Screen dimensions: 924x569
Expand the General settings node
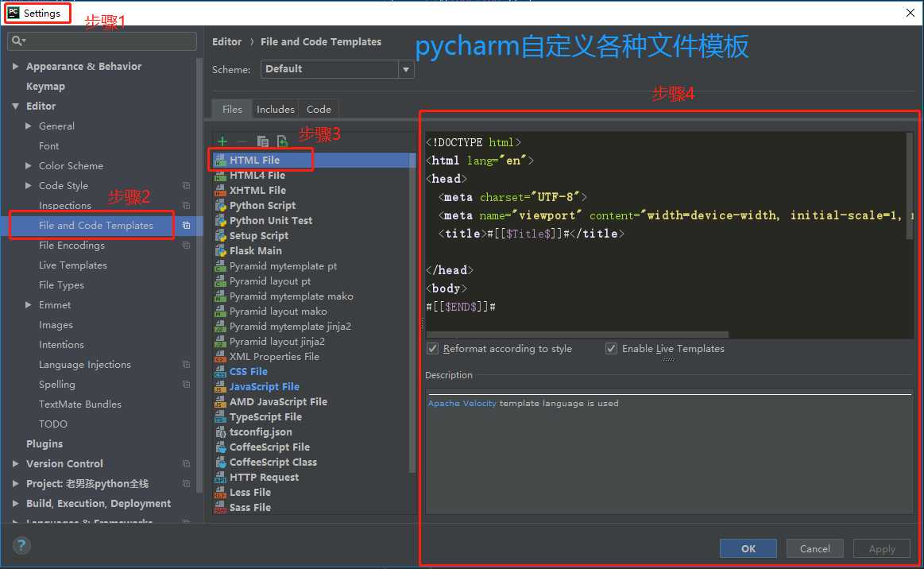point(29,126)
